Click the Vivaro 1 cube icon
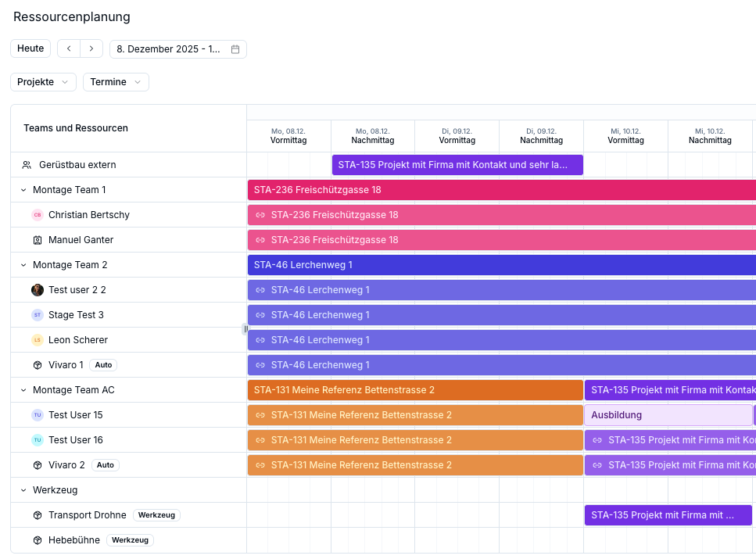Viewport: 756px width, 559px height. [38, 365]
